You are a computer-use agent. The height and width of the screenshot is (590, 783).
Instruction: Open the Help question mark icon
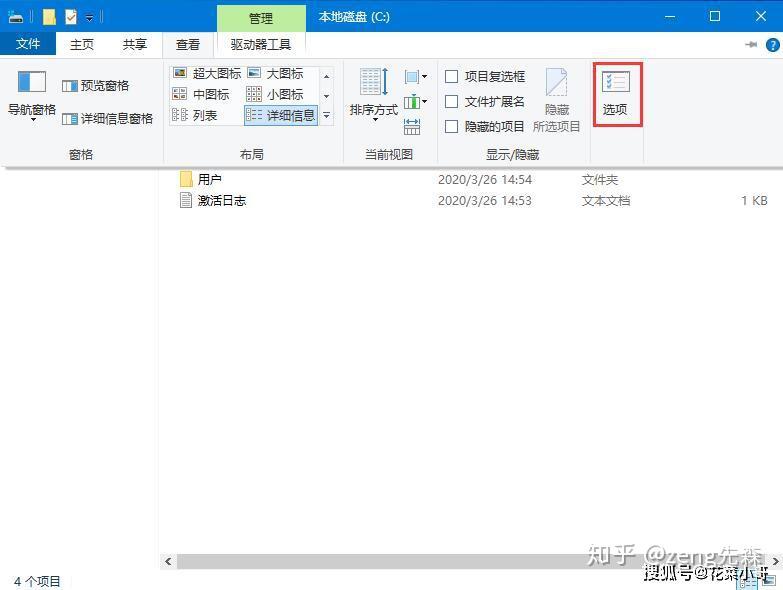tap(773, 45)
